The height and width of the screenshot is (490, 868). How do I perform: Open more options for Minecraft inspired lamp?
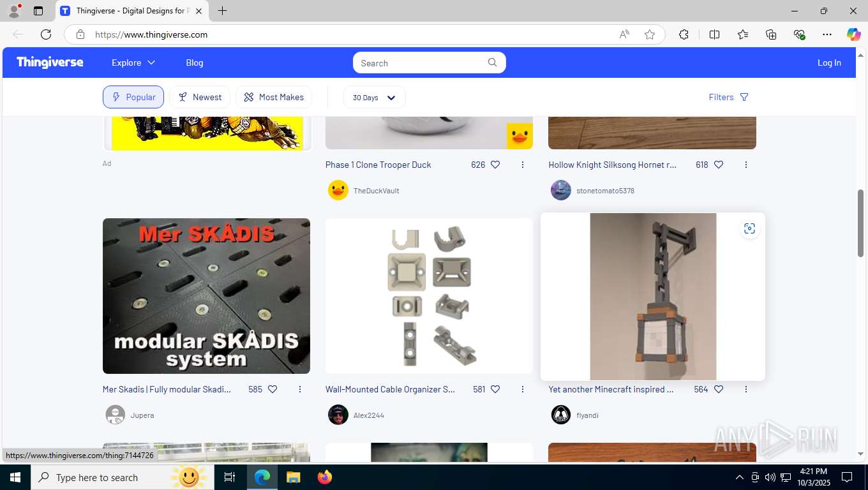[x=746, y=389]
